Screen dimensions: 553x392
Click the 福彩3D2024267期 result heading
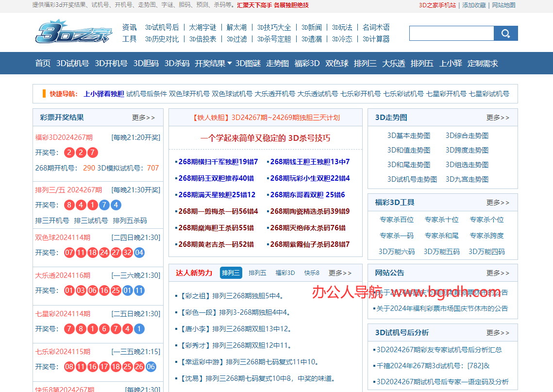64,137
